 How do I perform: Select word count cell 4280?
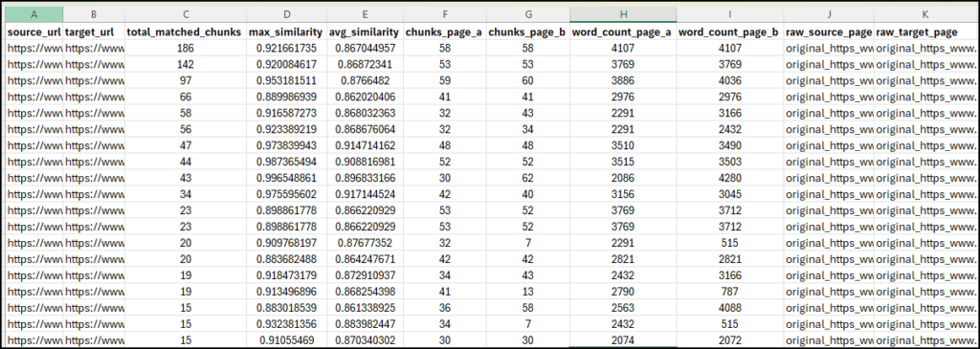[730, 178]
